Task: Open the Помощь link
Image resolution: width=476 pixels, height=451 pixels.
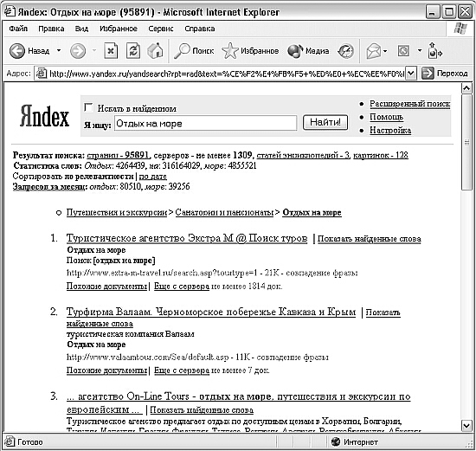Action: pos(387,117)
